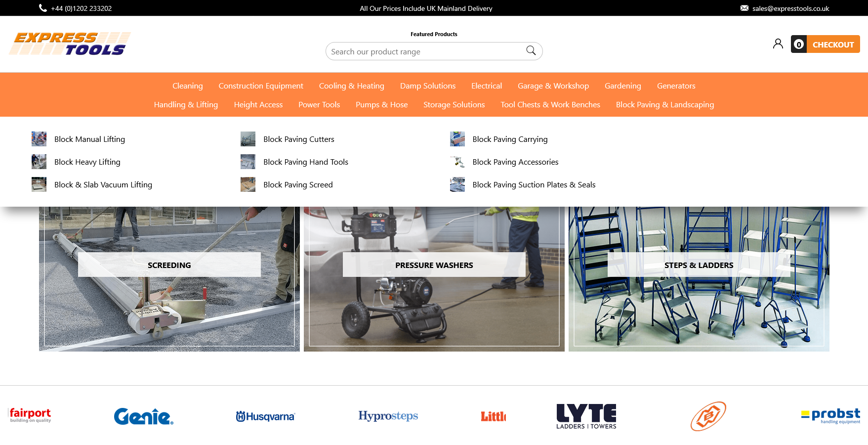This screenshot has width=868, height=445.
Task: Expand the Garage & Workshop category
Action: point(553,86)
